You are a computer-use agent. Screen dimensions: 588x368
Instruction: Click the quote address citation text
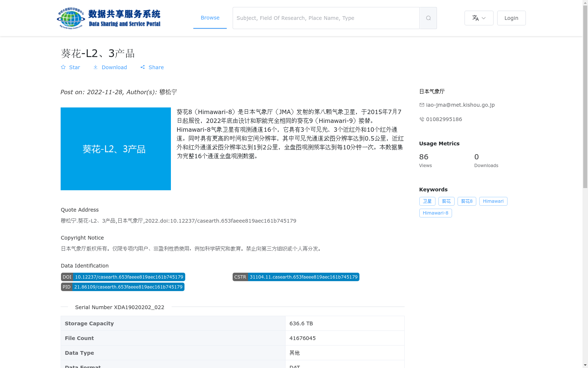pyautogui.click(x=178, y=221)
